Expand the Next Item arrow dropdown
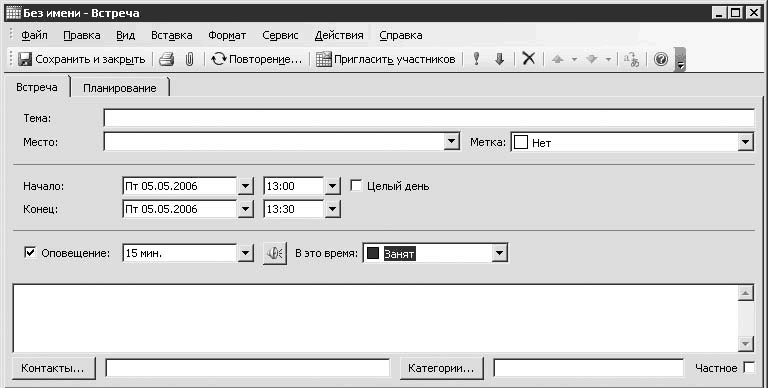The width and height of the screenshot is (768, 388). coord(608,60)
